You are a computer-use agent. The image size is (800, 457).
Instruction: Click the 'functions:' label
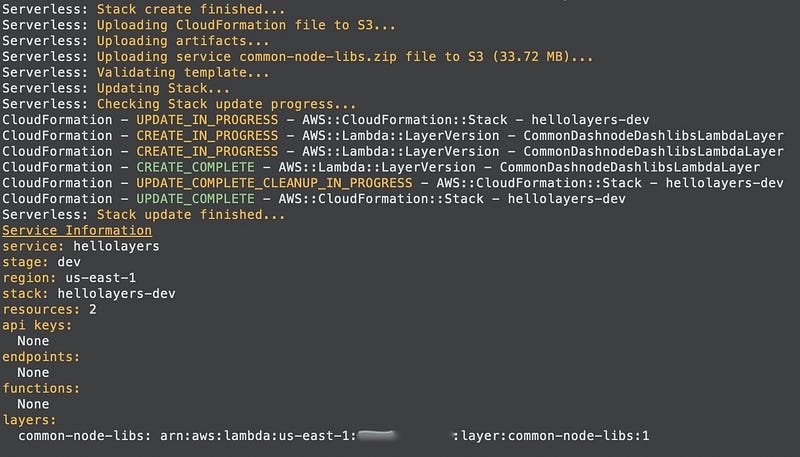coord(41,388)
